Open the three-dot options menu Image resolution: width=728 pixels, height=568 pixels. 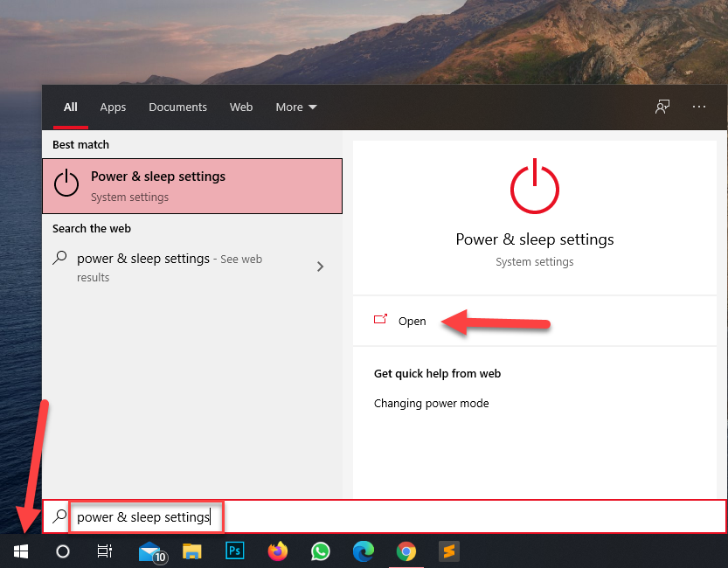pyautogui.click(x=698, y=107)
